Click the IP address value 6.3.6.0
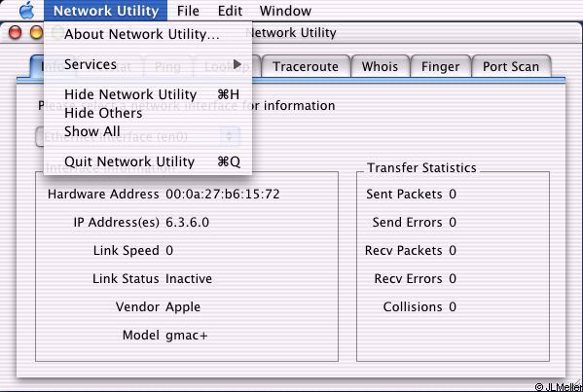Image resolution: width=583 pixels, height=392 pixels. tap(188, 222)
